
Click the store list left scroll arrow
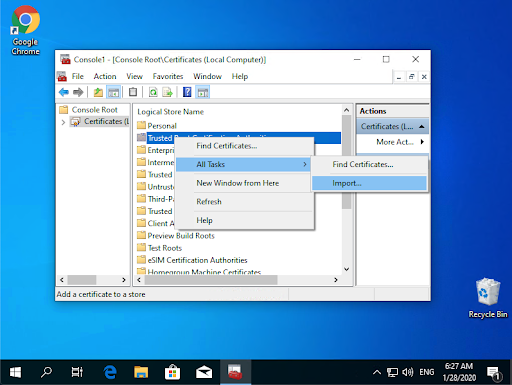pyautogui.click(x=139, y=280)
